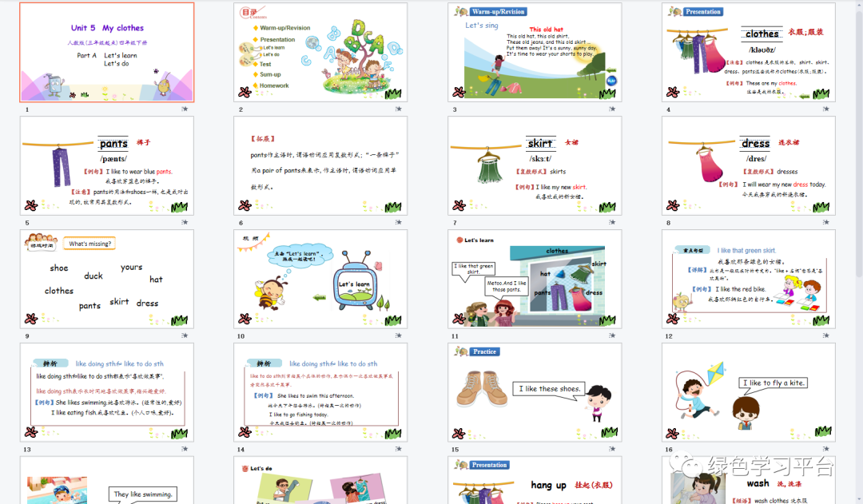Screen dimensions: 863x504
Task: Click the transition star icon under slide 10
Action: [x=398, y=335]
